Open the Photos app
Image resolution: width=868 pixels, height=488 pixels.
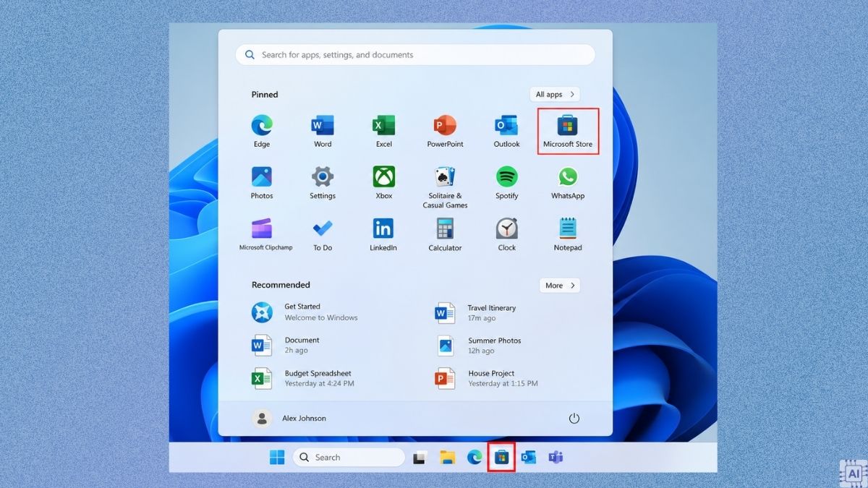point(262,184)
